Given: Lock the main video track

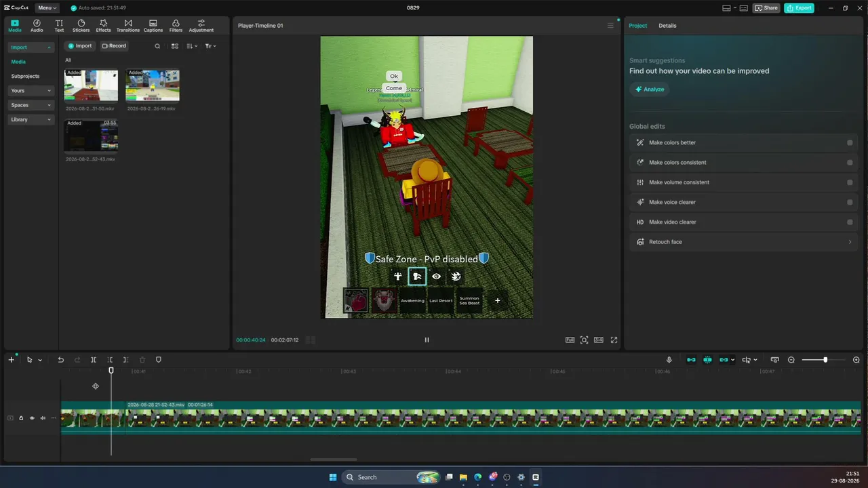Looking at the screenshot, I should pos(21,418).
